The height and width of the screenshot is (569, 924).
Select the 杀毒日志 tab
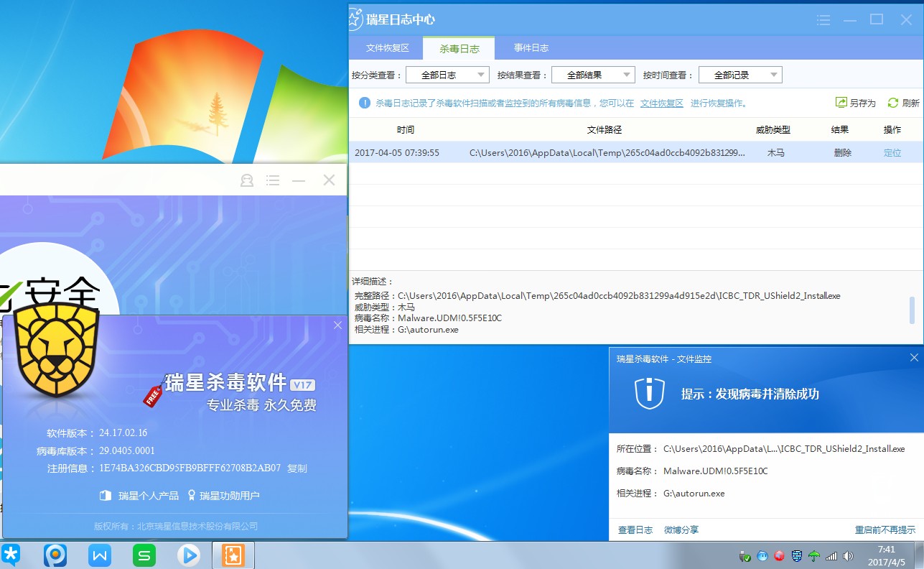[x=459, y=48]
